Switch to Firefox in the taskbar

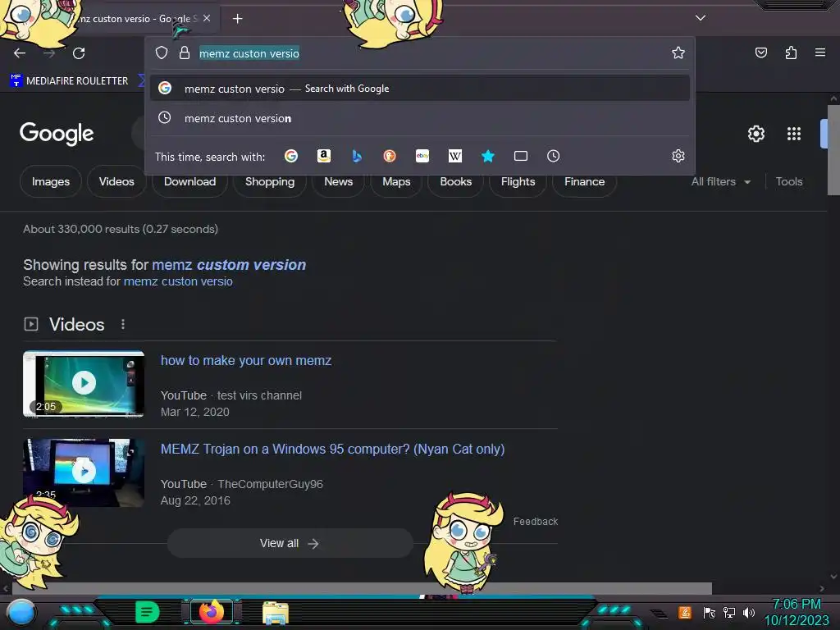point(212,612)
